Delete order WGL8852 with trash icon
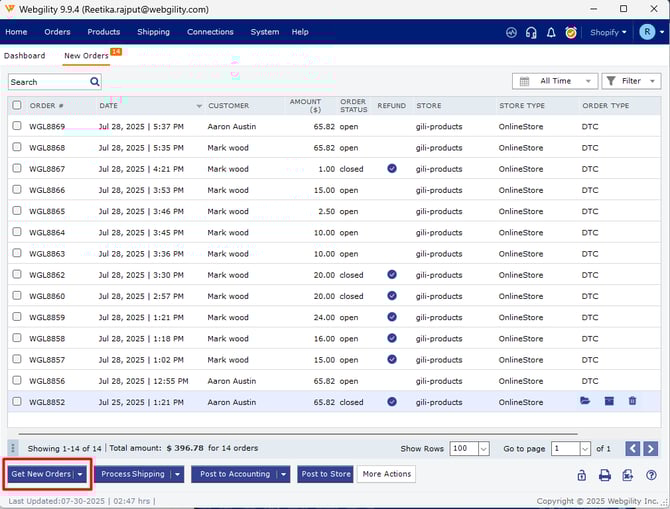This screenshot has width=670, height=509. (x=632, y=402)
